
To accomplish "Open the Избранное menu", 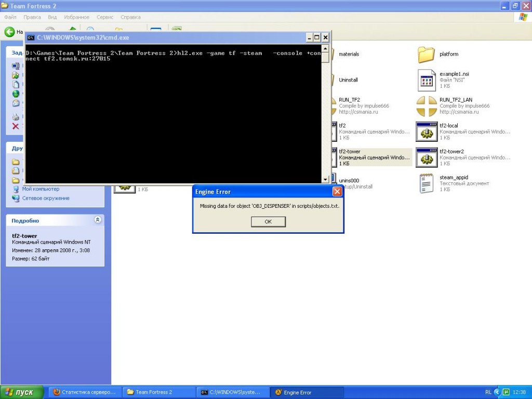I will coord(77,17).
